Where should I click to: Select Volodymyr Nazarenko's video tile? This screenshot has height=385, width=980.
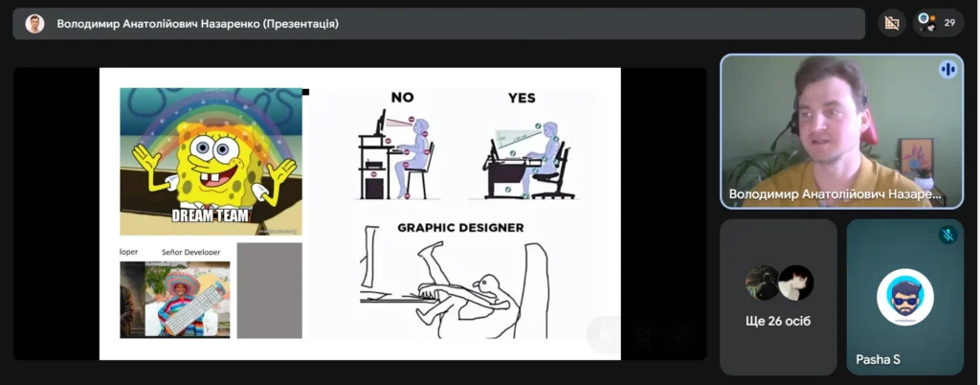840,129
